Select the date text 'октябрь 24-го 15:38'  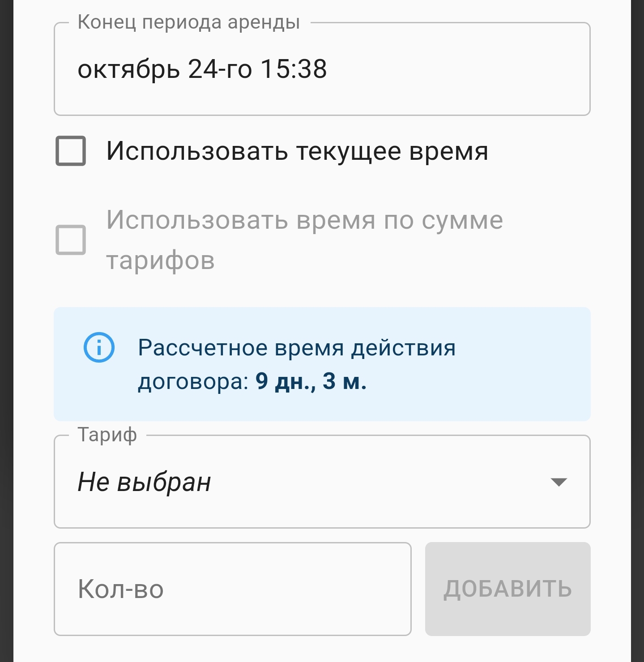click(x=202, y=69)
